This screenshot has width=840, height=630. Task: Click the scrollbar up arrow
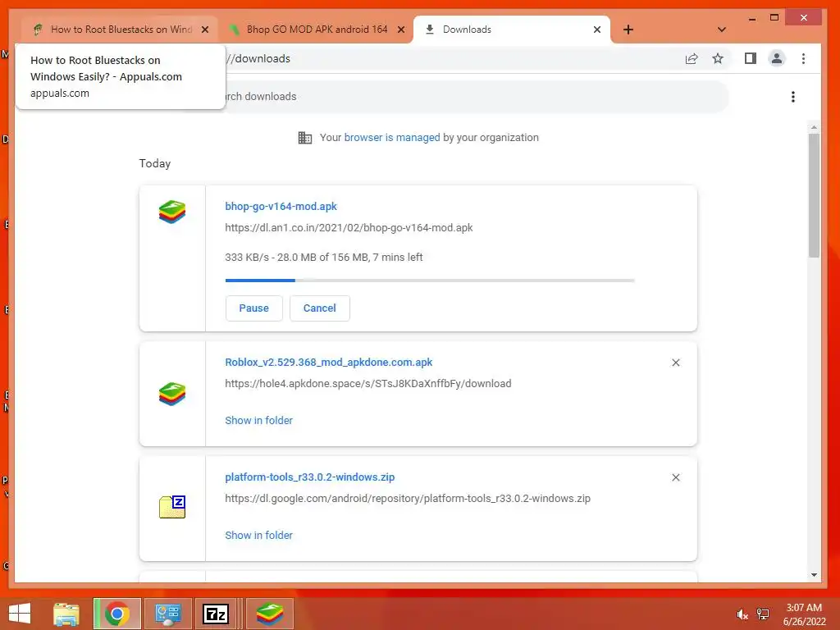pos(814,127)
